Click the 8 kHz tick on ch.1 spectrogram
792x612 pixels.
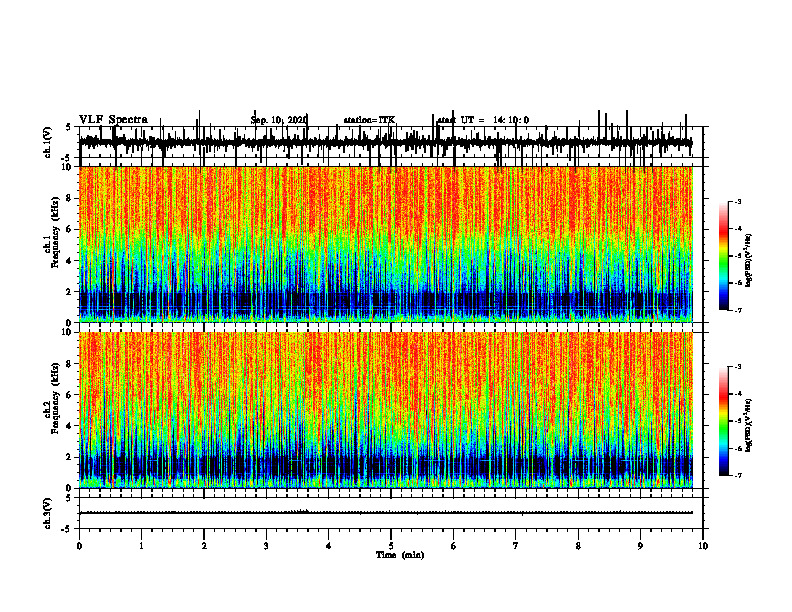click(x=71, y=198)
